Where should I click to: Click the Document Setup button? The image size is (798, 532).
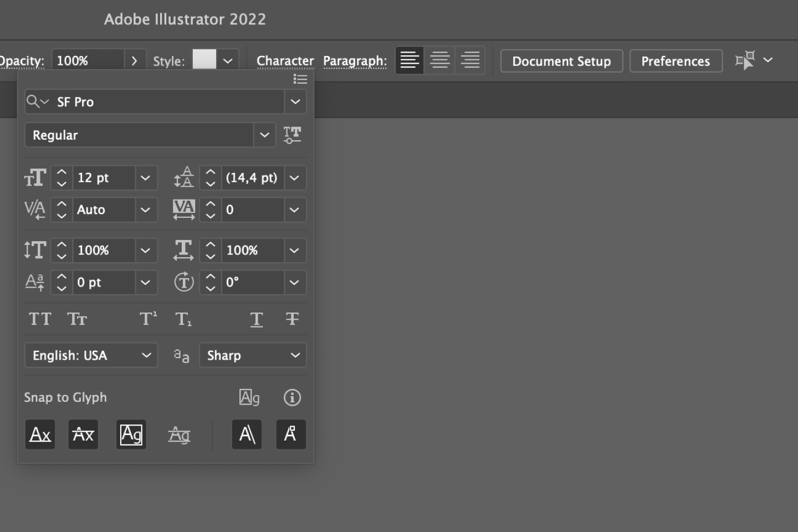[x=561, y=61]
